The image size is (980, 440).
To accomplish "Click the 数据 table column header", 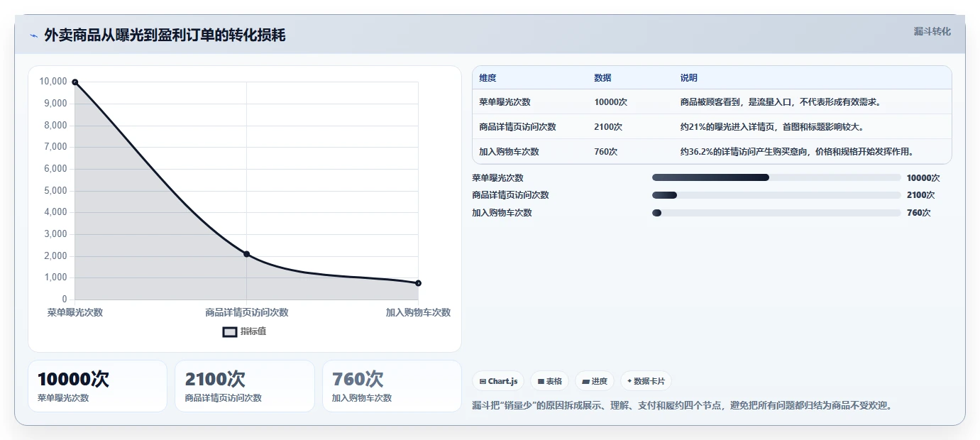I will point(602,78).
